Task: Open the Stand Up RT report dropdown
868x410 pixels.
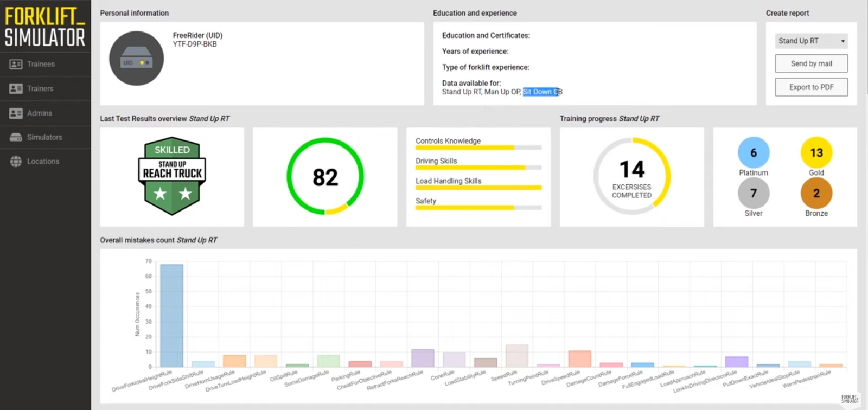Action: click(810, 41)
